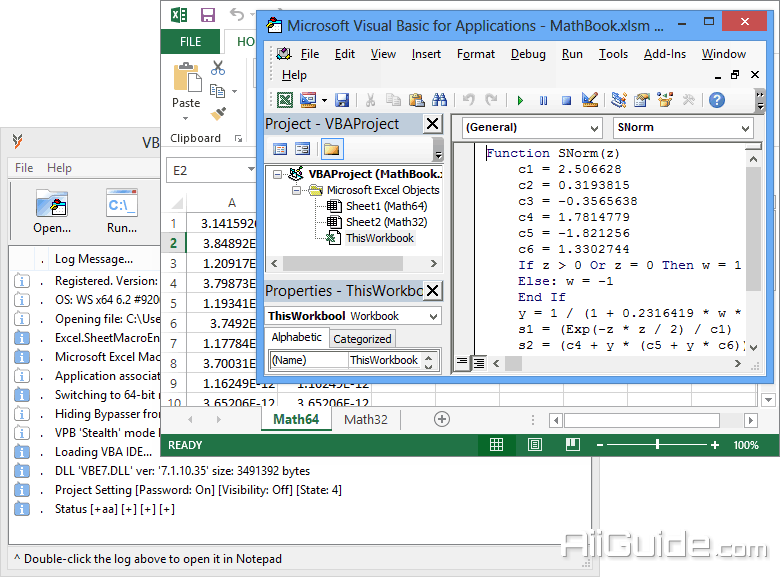Collapse Microsoft Excel Objects folder node
The image size is (780, 577).
[x=296, y=190]
